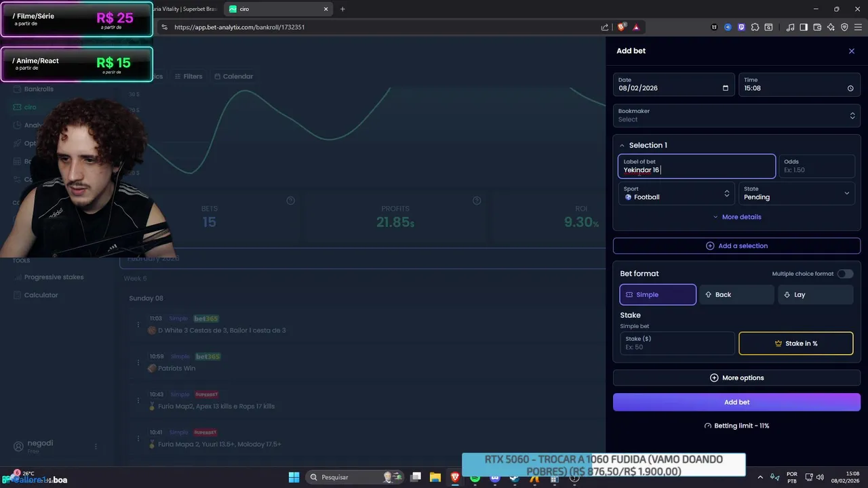Submit with the purple Add bet button
This screenshot has width=868, height=488.
coord(736,402)
